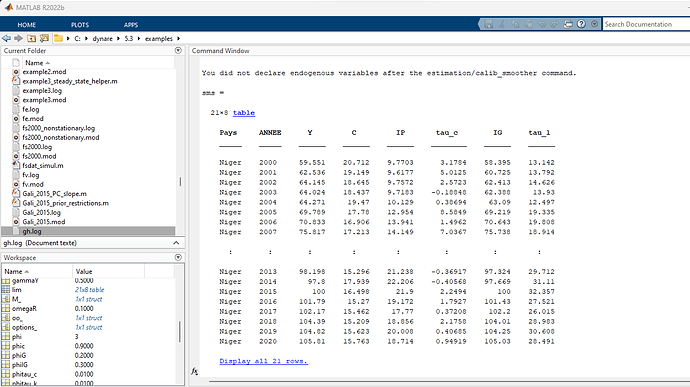Image resolution: width=690 pixels, height=387 pixels.
Task: Select Gali_2015.log in Current Folder
Action: (x=41, y=212)
